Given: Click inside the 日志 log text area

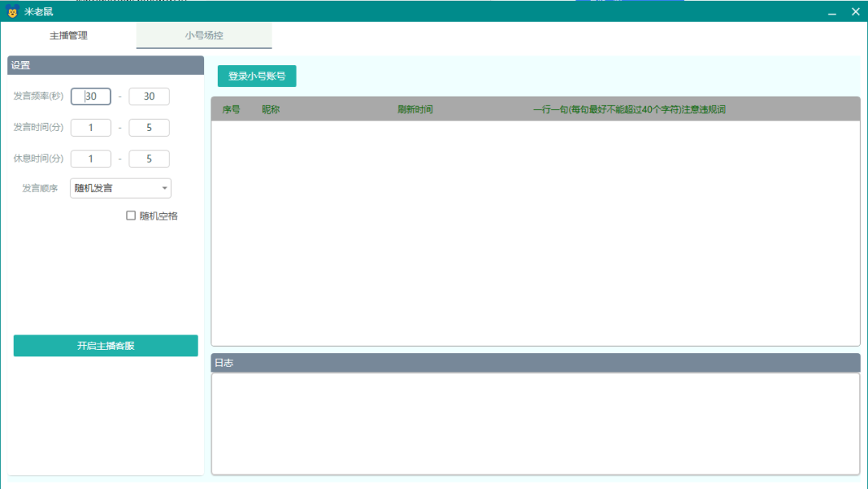Looking at the screenshot, I should click(x=535, y=423).
